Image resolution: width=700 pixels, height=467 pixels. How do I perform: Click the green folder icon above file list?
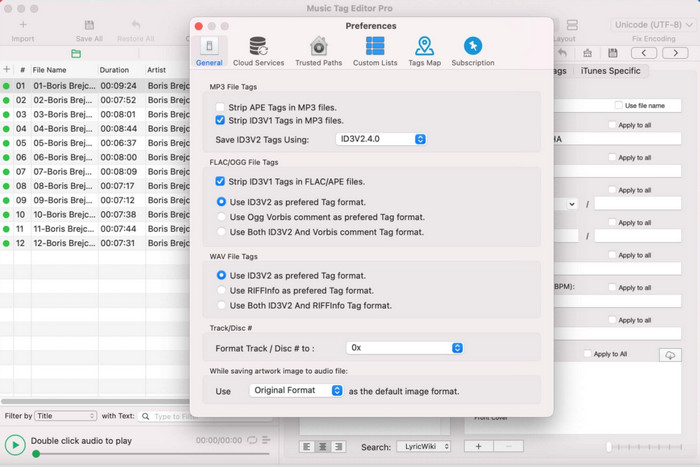pos(76,54)
